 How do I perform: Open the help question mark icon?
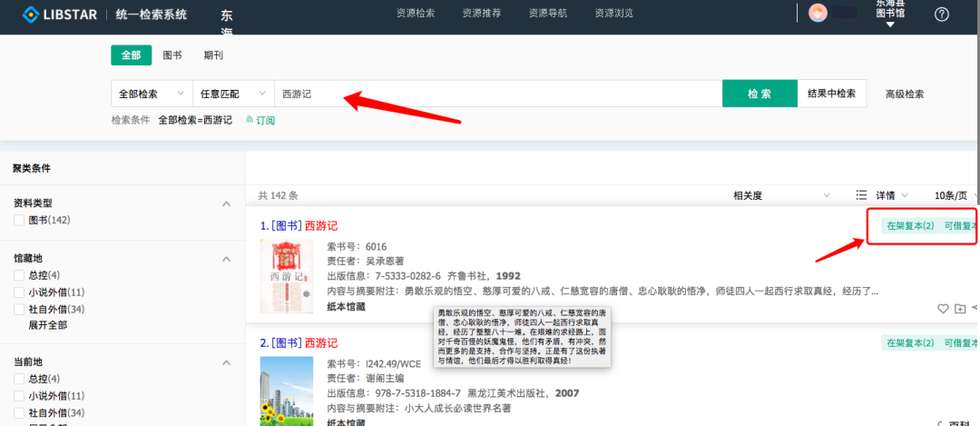coord(941,14)
